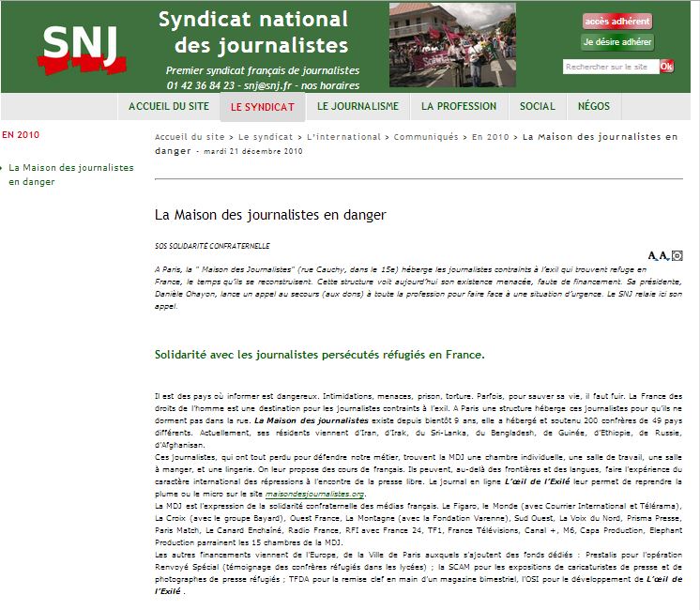Open the 'Négos' navigation tab
Screen dimensions: 700x610
[x=595, y=107]
